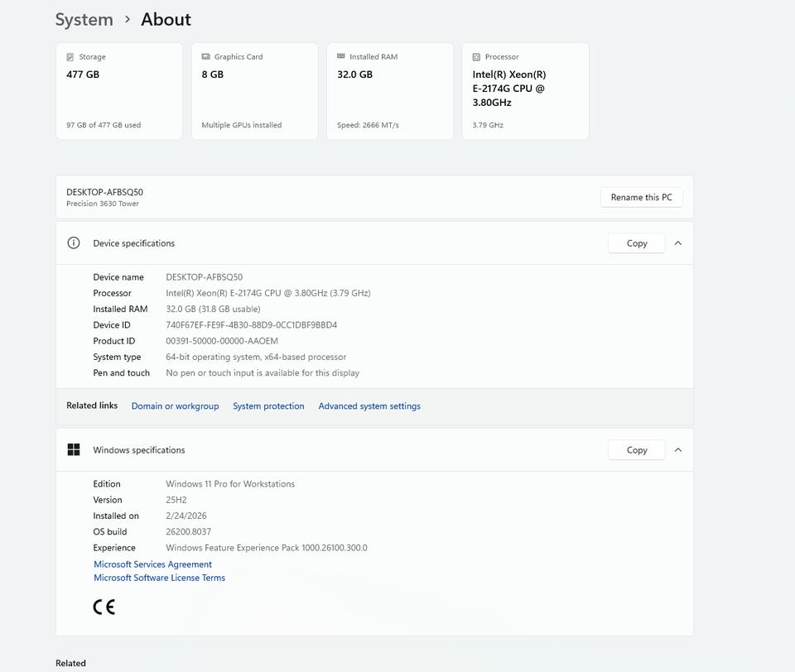Click the Precision 3630 Tower model text
This screenshot has height=672, width=795.
click(103, 204)
